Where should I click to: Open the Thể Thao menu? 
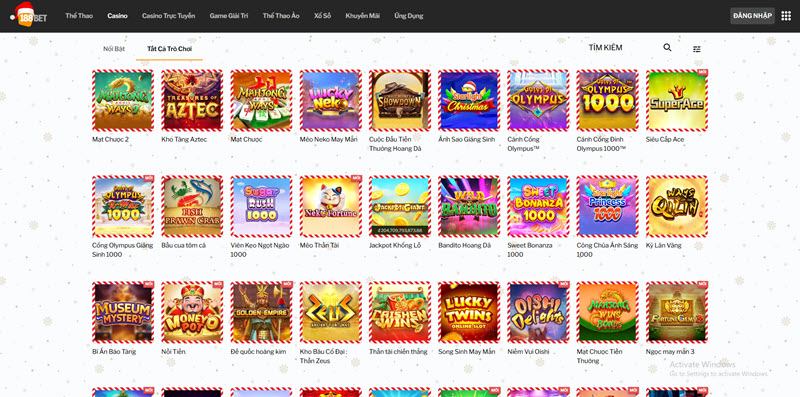click(x=79, y=16)
